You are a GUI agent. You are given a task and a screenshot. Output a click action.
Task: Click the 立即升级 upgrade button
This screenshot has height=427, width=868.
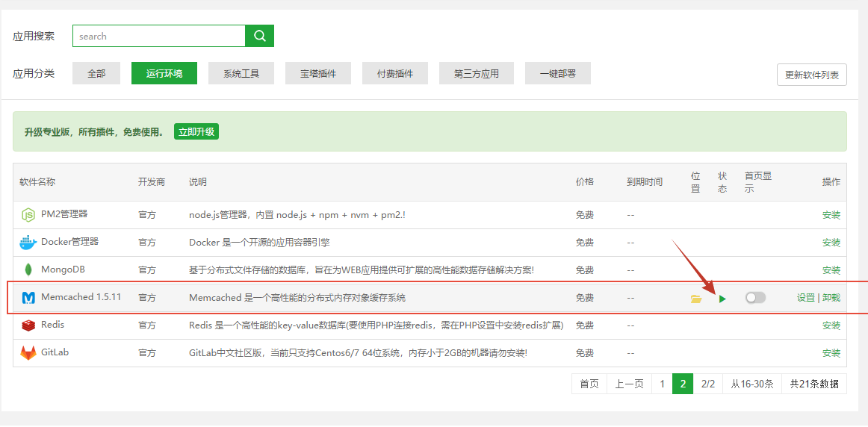click(196, 131)
